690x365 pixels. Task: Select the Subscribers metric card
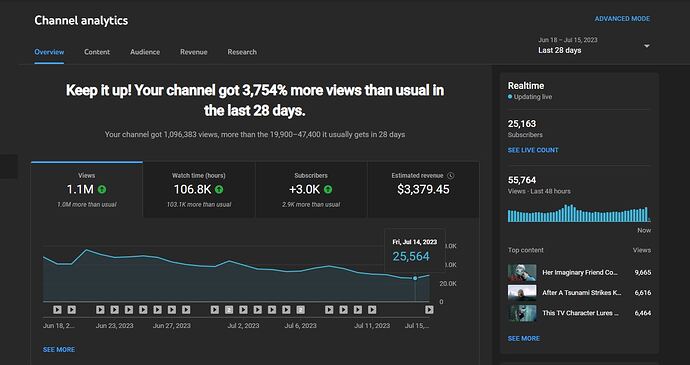(311, 190)
